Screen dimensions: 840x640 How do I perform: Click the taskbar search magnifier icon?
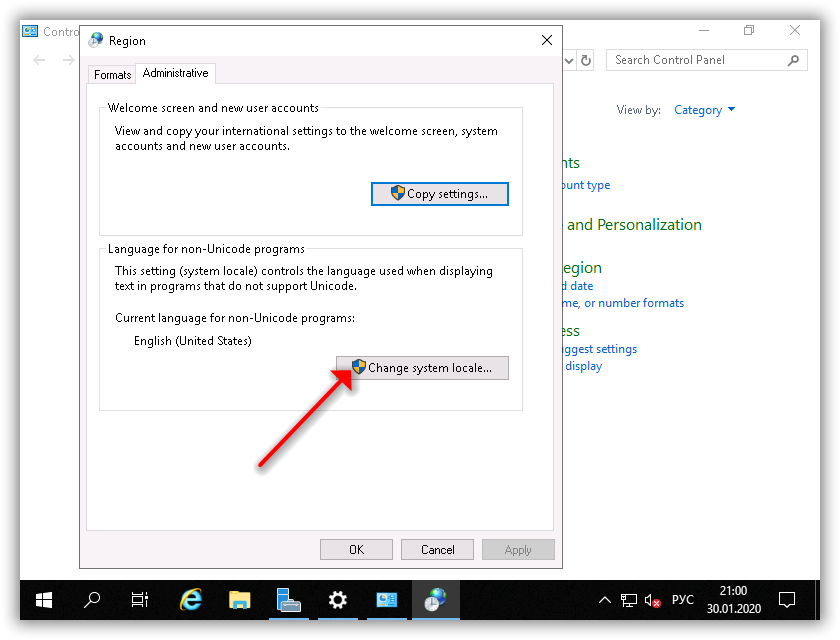(x=92, y=600)
